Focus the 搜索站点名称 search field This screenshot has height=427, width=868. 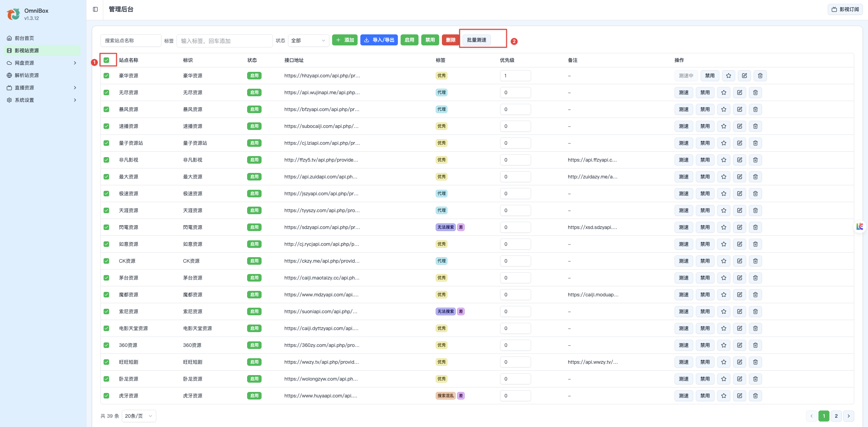131,41
